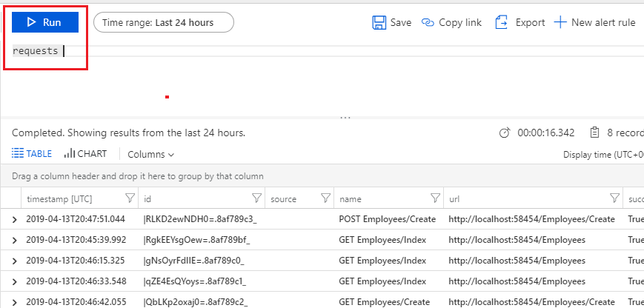The image size is (644, 308).
Task: Filter the timestamp [UTC] column
Action: 130,198
